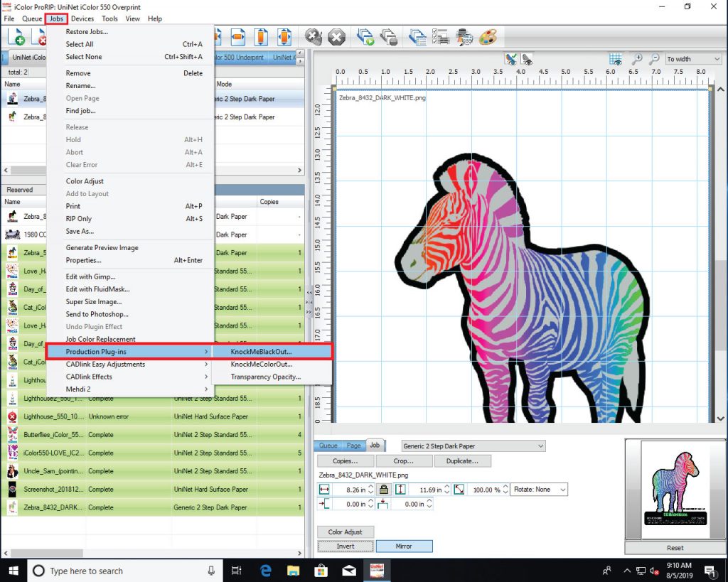Open the Generic 2 Step Dark Paper dropdown
Viewport: 728px width, 582px height.
click(x=473, y=446)
